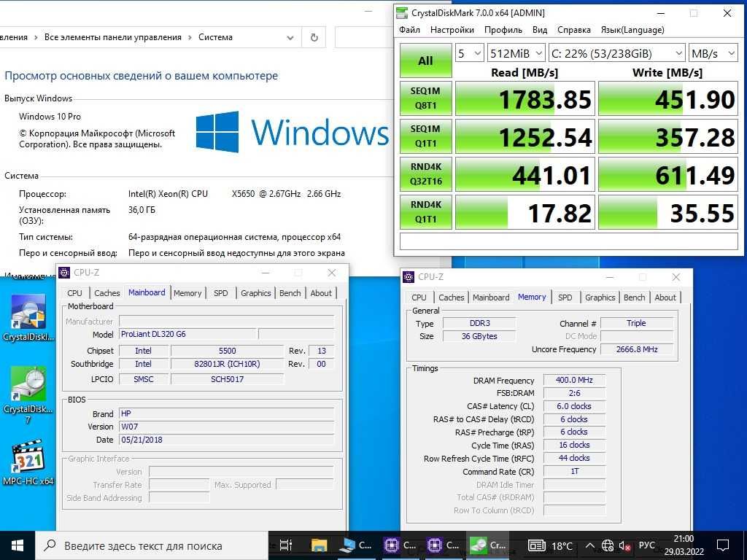
Task: Open the Вид menu
Action: tap(539, 29)
